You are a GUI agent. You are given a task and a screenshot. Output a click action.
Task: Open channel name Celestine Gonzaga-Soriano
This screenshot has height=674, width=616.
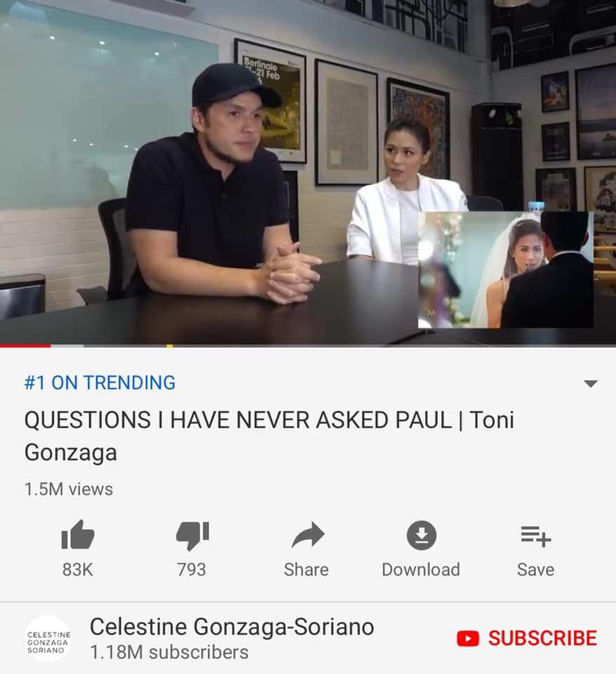pos(232,627)
